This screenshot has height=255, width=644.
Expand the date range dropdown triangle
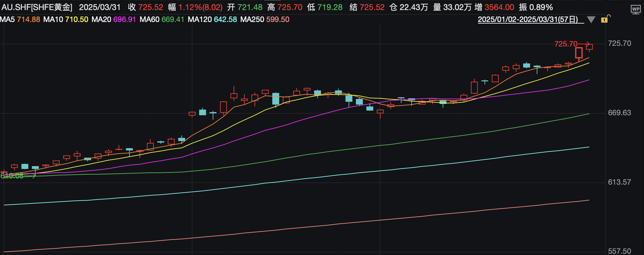(591, 20)
